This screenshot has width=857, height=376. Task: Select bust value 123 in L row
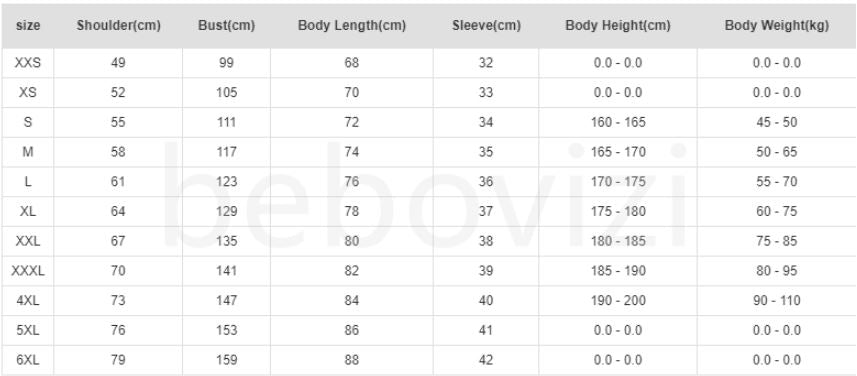tap(226, 181)
